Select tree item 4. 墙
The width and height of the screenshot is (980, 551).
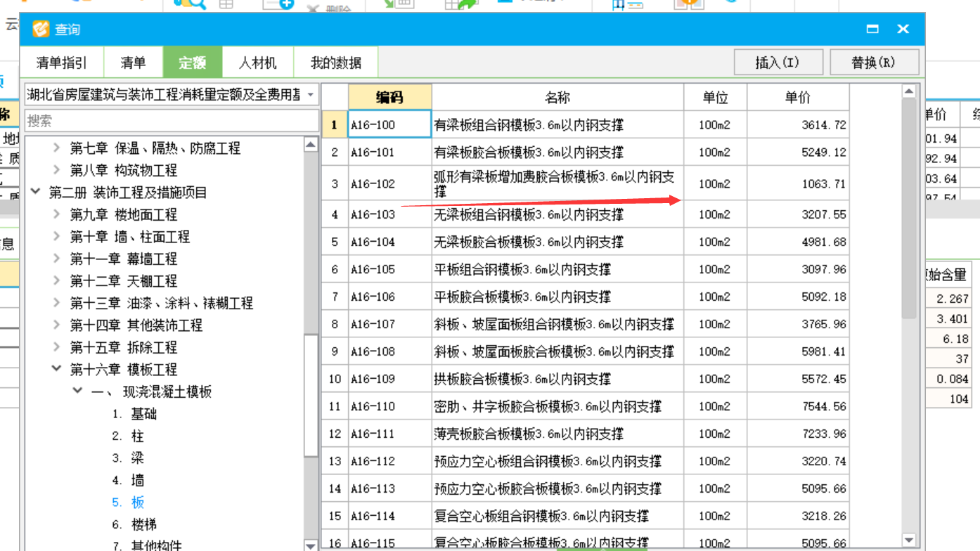[x=128, y=481]
